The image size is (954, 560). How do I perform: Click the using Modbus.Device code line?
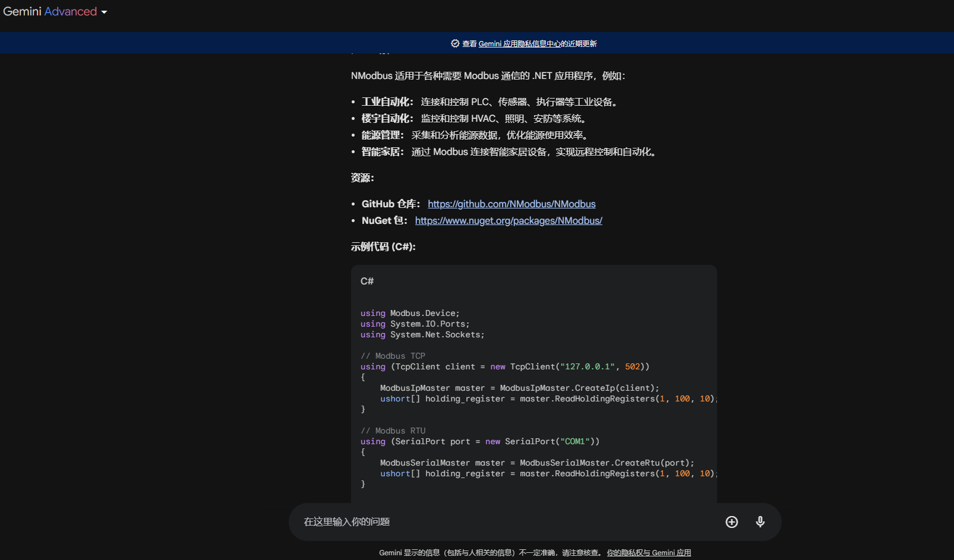(410, 313)
